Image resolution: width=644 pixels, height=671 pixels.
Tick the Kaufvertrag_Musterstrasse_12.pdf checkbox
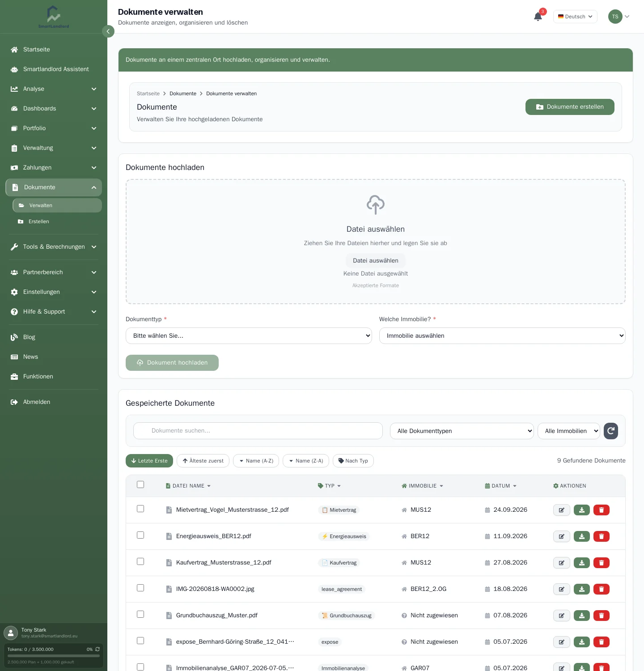coord(140,561)
